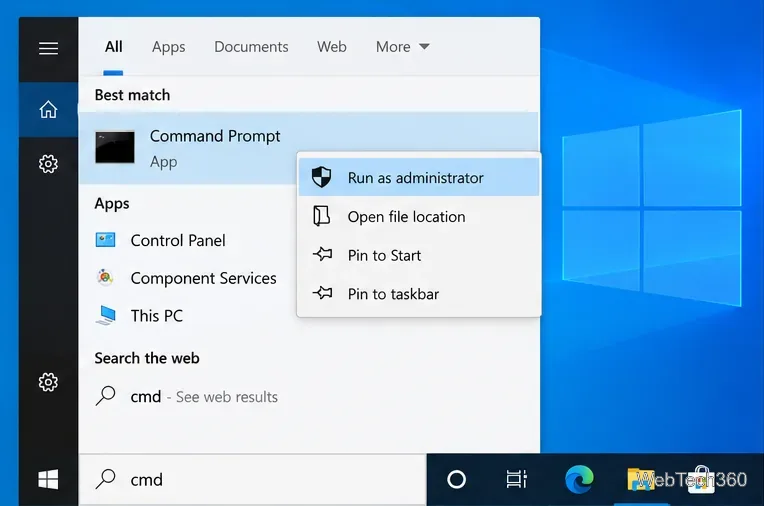
Task: Click the Apps section heading
Action: pos(112,203)
